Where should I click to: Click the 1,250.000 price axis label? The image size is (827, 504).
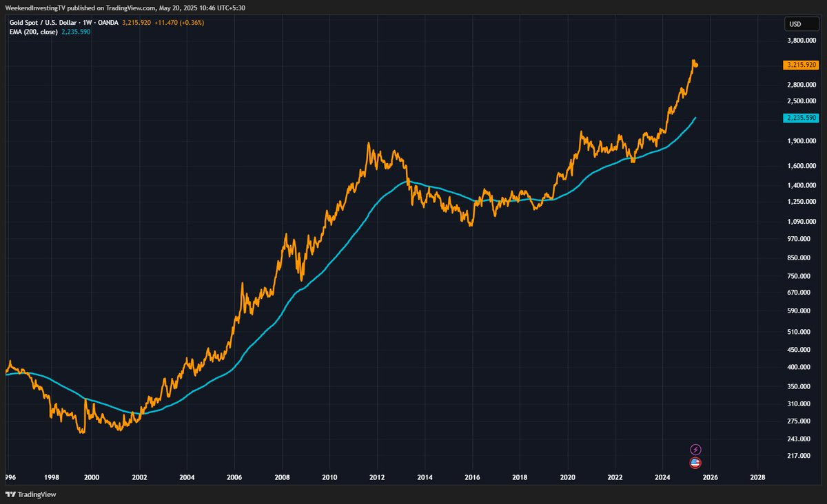coord(802,202)
